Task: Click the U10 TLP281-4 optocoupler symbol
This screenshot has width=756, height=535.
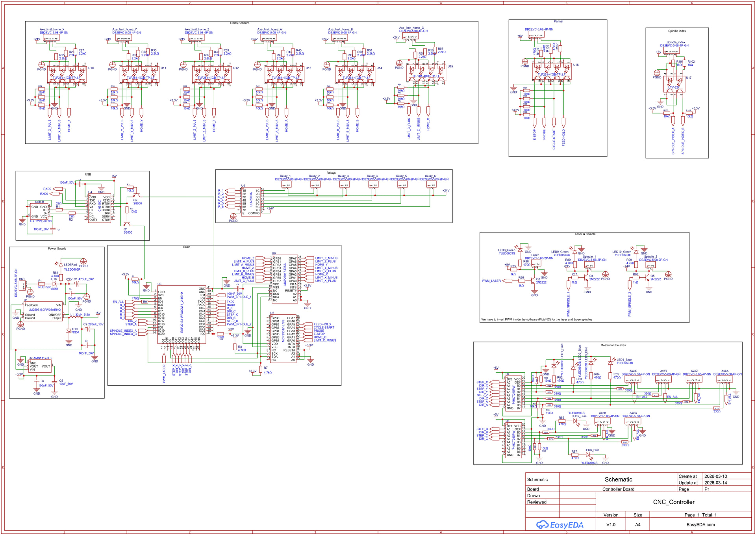Action: point(67,74)
